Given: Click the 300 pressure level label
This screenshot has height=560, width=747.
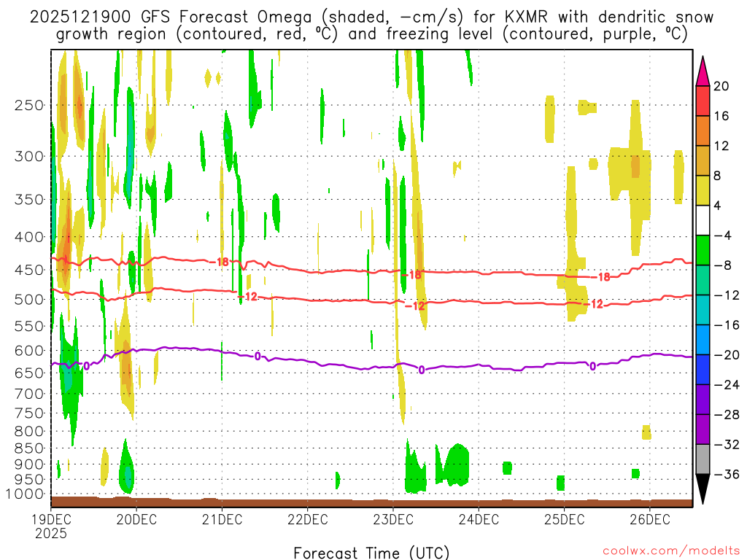Looking at the screenshot, I should click(x=29, y=156).
